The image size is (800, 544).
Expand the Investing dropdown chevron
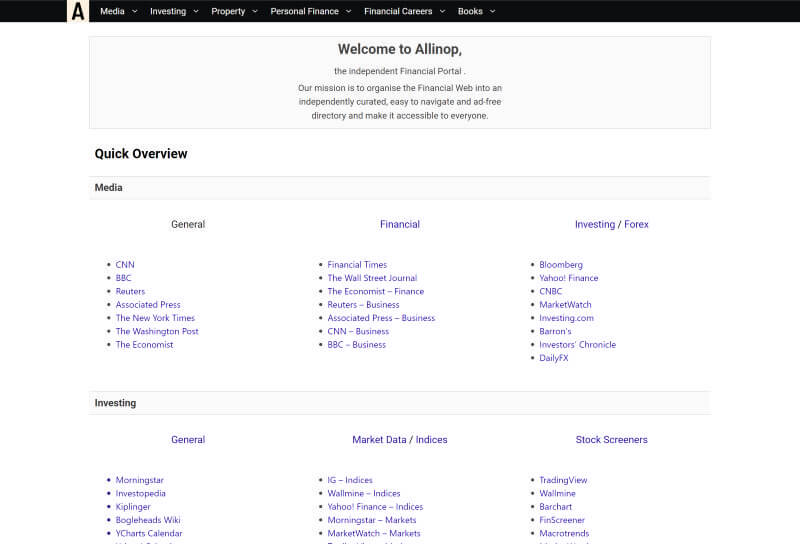(x=196, y=11)
